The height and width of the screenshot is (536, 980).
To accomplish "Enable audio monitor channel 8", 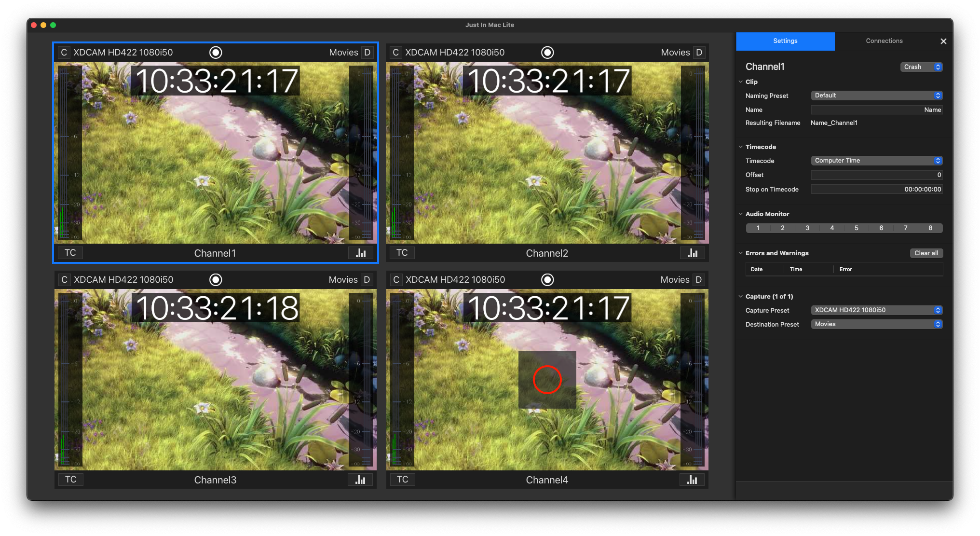I will tap(930, 228).
